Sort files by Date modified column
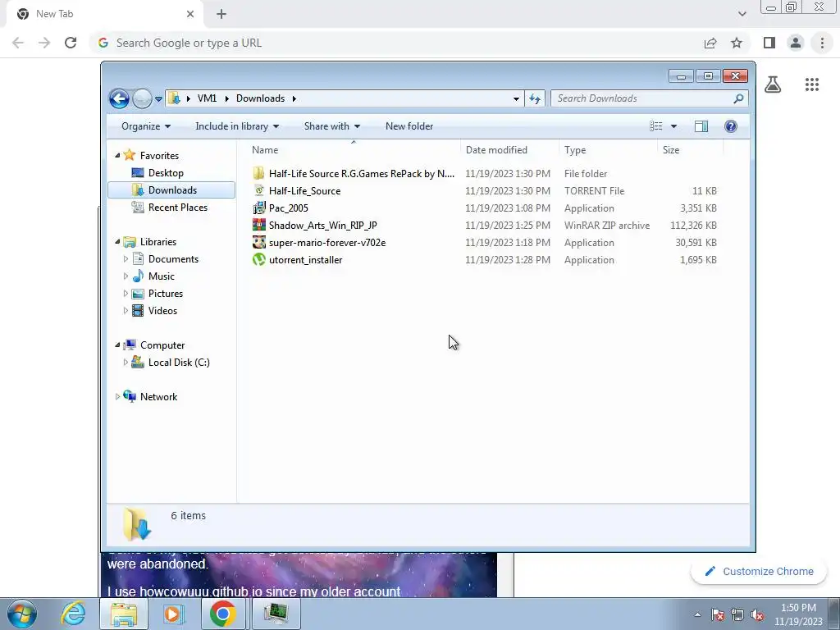The image size is (840, 630). point(509,150)
